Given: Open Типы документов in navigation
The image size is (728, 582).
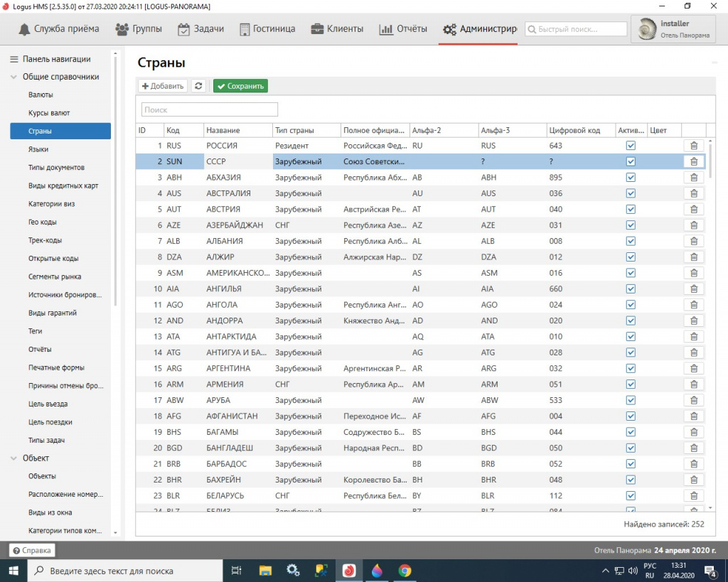Looking at the screenshot, I should click(x=57, y=168).
